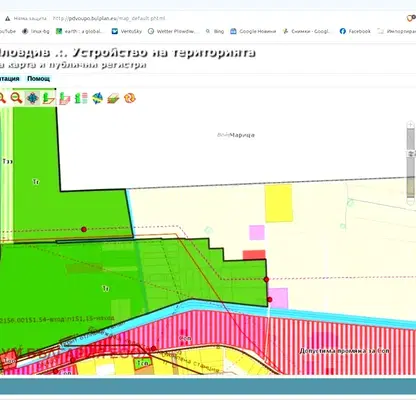The image size is (416, 400).
Task: Open the info list legend tool
Action: pyautogui.click(x=81, y=98)
